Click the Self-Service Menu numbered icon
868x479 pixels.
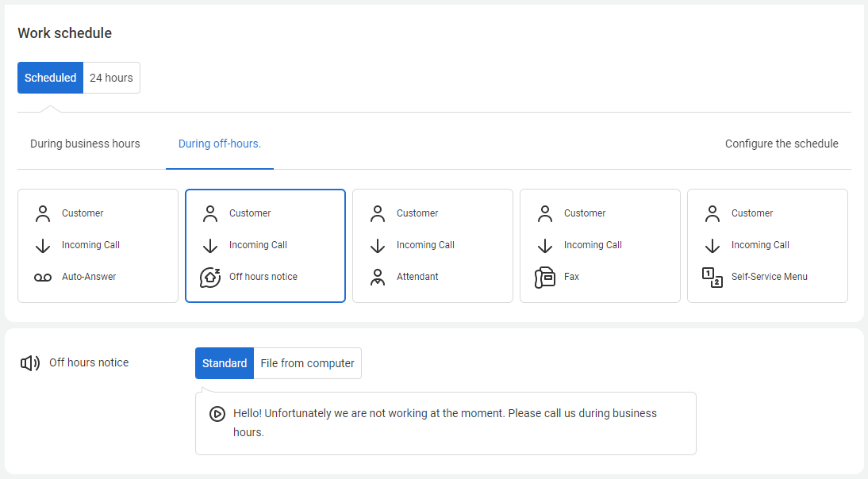pos(712,277)
